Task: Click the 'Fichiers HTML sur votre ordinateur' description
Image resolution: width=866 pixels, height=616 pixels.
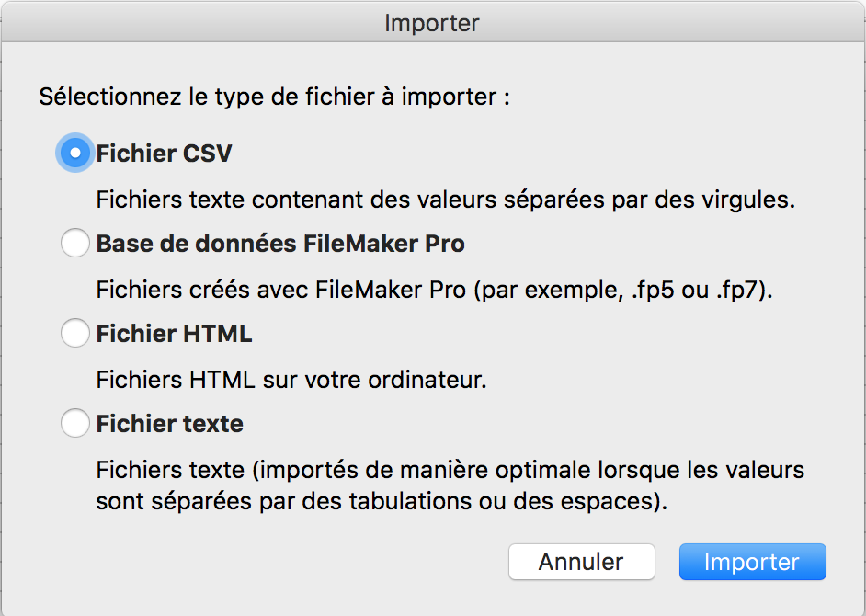Action: pyautogui.click(x=291, y=380)
